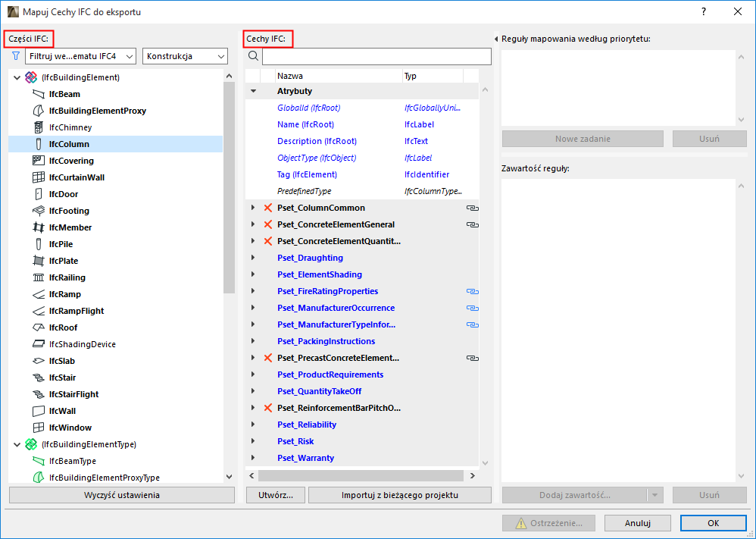756x539 pixels.
Task: Select Pset_QuantityTakeOff row
Action: coord(362,391)
